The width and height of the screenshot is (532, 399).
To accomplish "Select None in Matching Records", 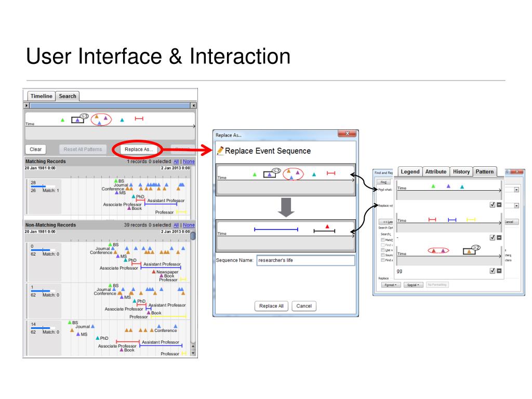I will [189, 162].
